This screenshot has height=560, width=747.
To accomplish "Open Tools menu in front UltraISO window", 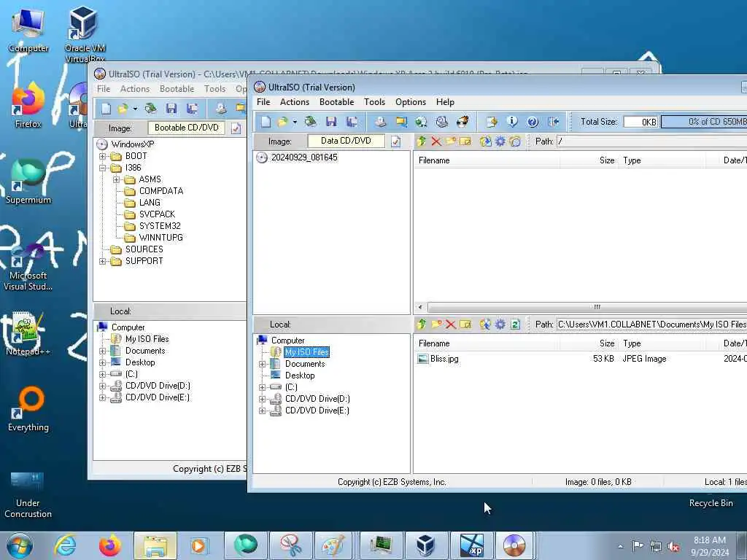I will tap(374, 102).
